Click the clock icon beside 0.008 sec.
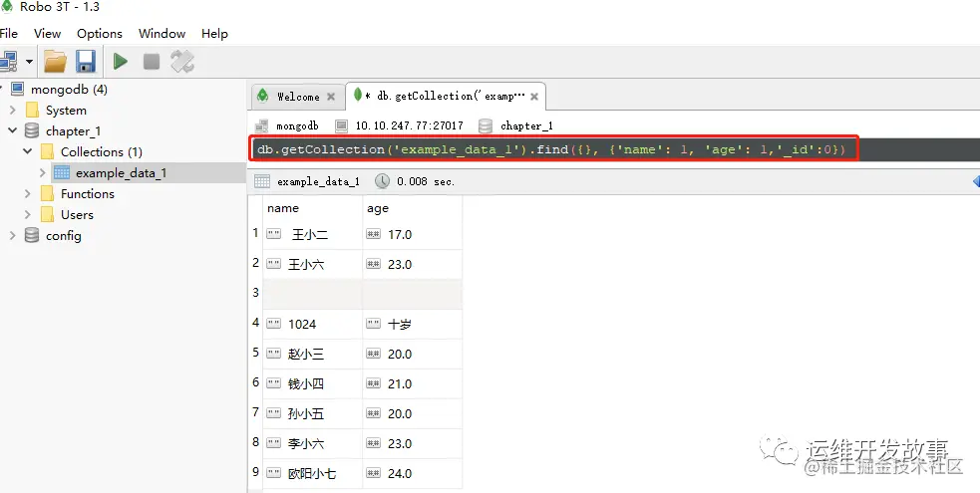 [383, 181]
